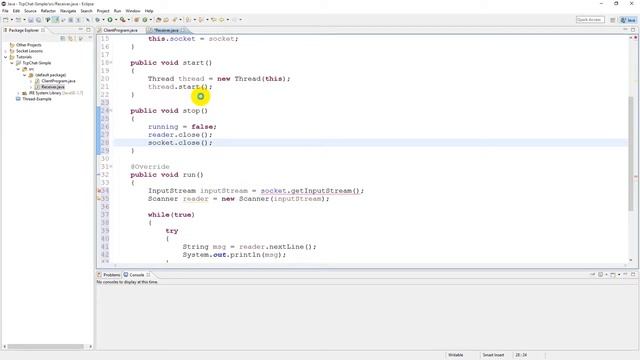
Task: Maximize the Console view panel
Action: (x=633, y=275)
